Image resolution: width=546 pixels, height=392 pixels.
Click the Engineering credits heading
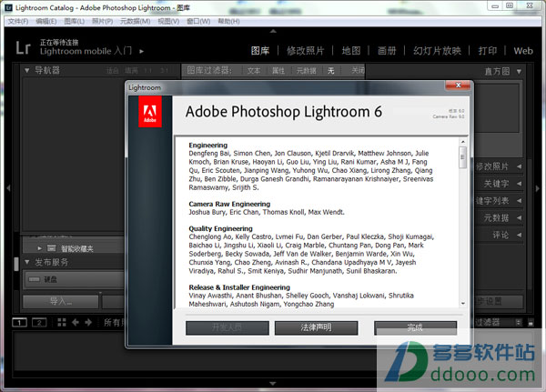(207, 146)
